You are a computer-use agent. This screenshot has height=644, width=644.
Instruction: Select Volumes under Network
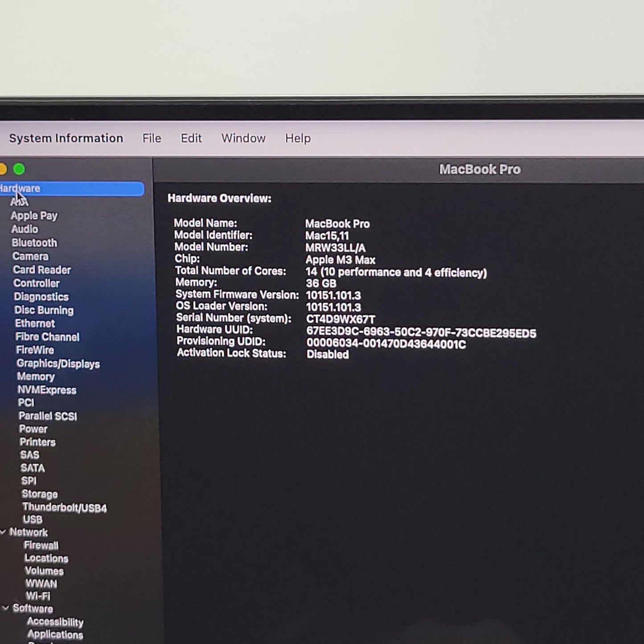tap(44, 571)
